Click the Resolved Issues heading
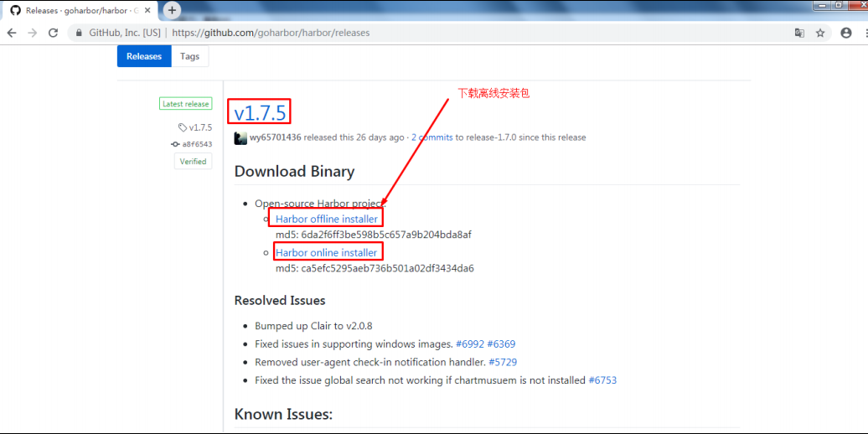The width and height of the screenshot is (868, 434). pos(280,301)
